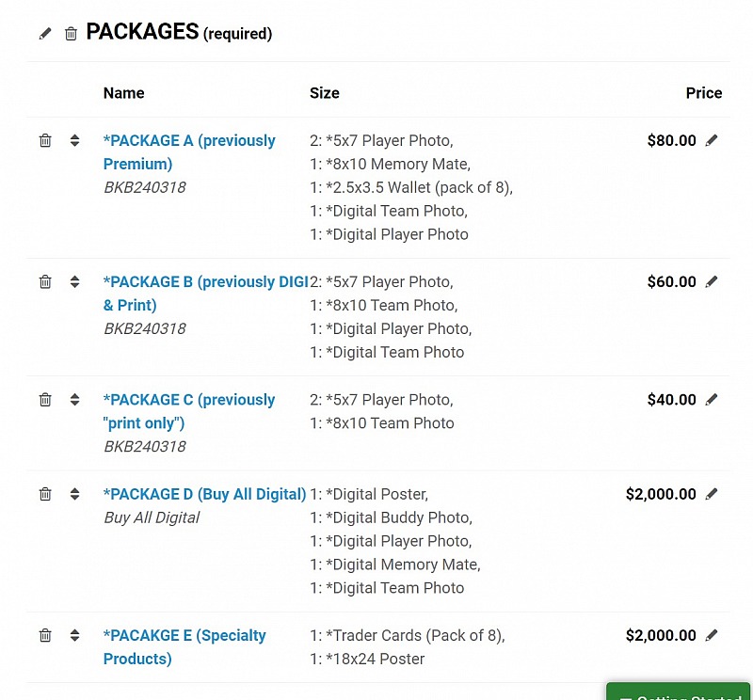Edit the $80.00 price of Package A
The image size is (753, 700).
coord(712,140)
